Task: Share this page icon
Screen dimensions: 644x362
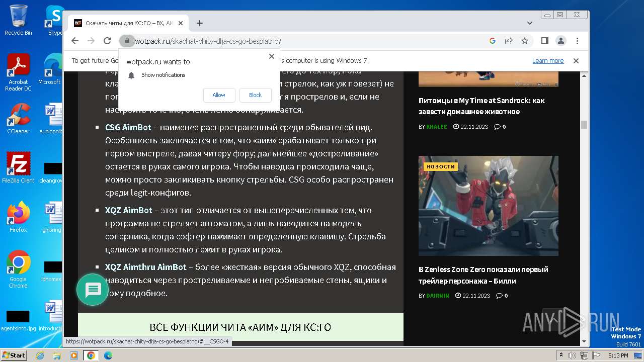Action: (x=509, y=41)
